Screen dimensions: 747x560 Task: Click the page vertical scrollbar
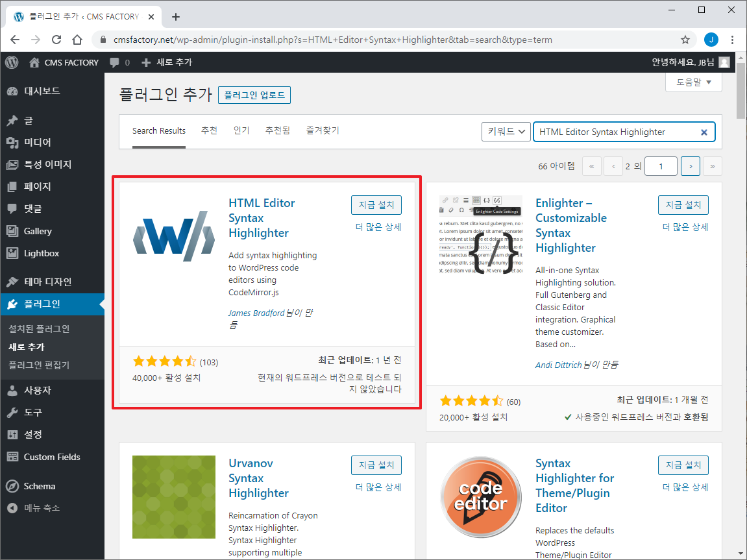pos(741,90)
